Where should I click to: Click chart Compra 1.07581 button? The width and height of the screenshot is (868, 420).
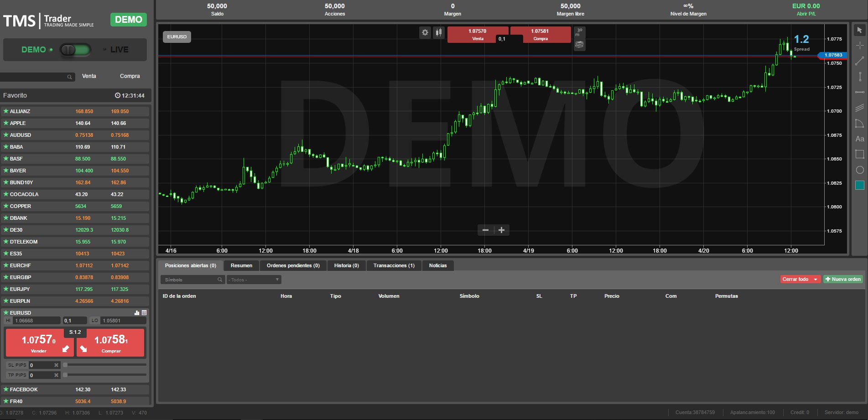click(x=541, y=35)
